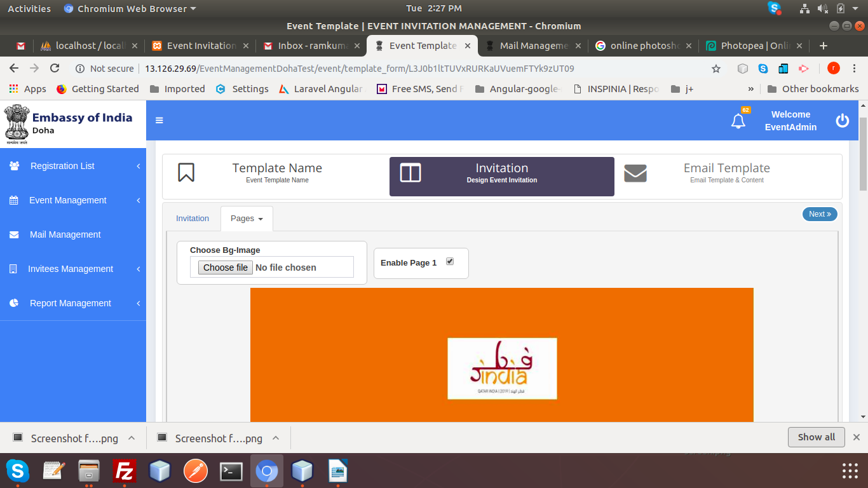The height and width of the screenshot is (488, 868).
Task: Go back with browser back arrow
Action: point(14,68)
